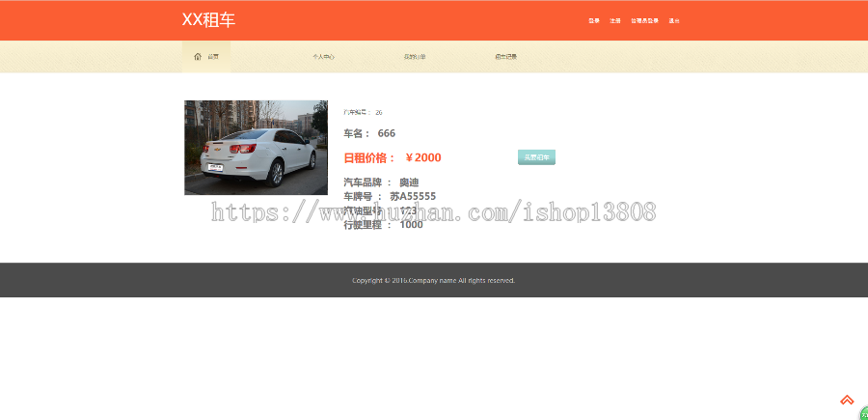The image size is (868, 420).
Task: Click the daily rent price ¥2000
Action: click(x=423, y=158)
